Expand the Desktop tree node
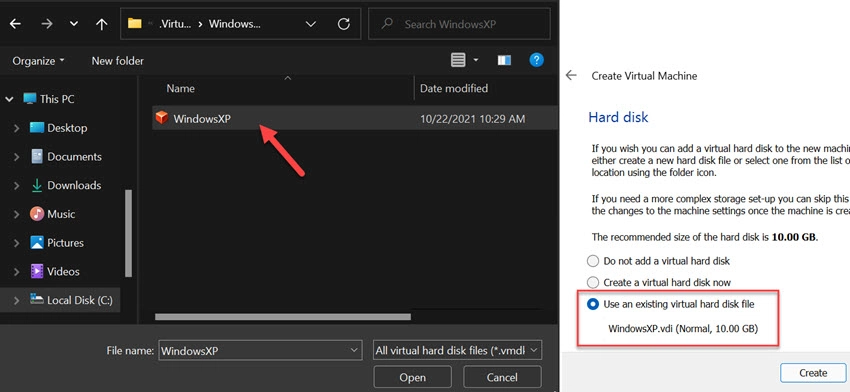 pos(16,128)
